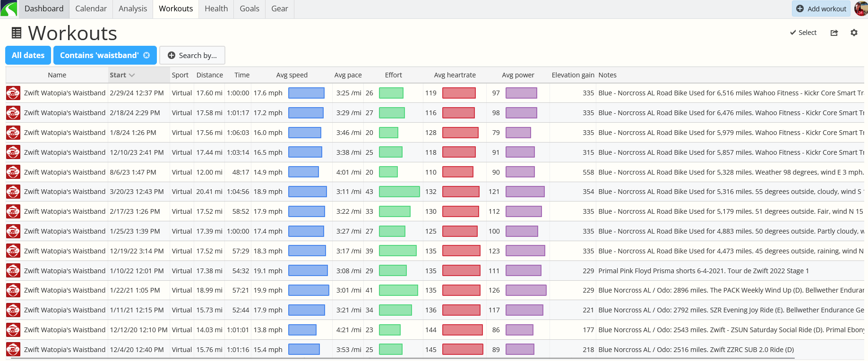Open the 1/8/24 Zwift Watopia's Waistband workout

point(65,133)
